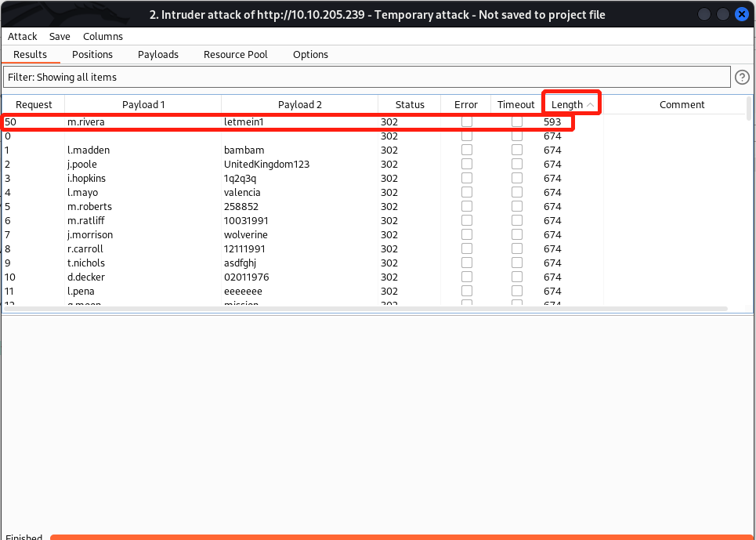
Task: Toggle Error checkbox for l.madden row
Action: point(467,150)
